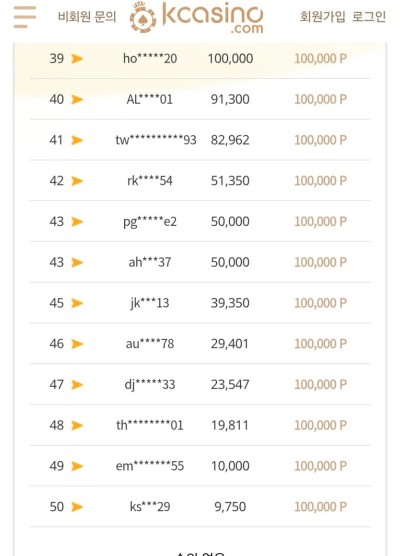Viewport: 400px width, 556px height.
Task: Click the arrow icon beside rank 45
Action: pyautogui.click(x=77, y=303)
